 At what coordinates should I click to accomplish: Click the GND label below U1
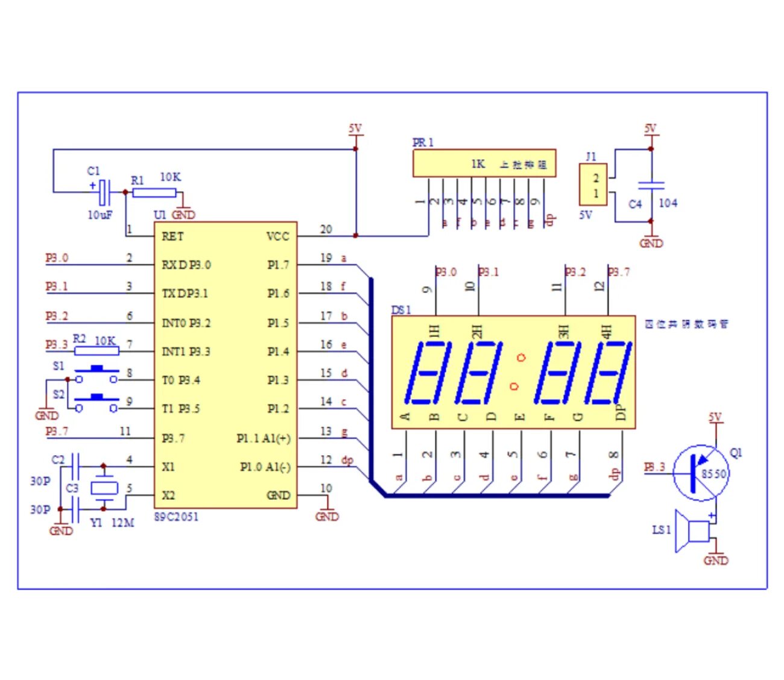click(184, 214)
